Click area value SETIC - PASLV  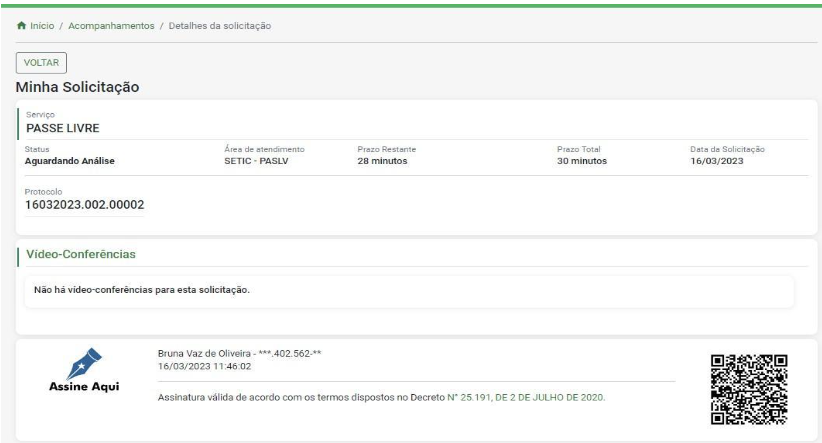[x=256, y=161]
